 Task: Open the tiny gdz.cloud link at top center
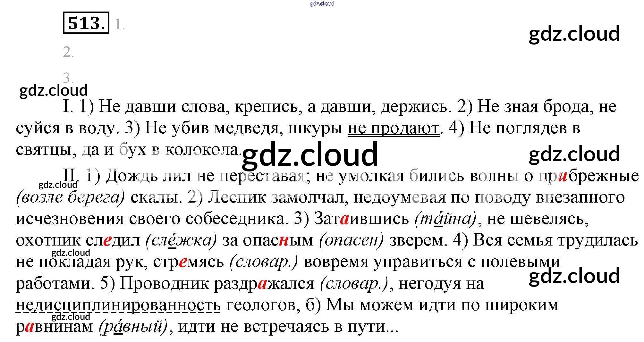[x=322, y=4]
